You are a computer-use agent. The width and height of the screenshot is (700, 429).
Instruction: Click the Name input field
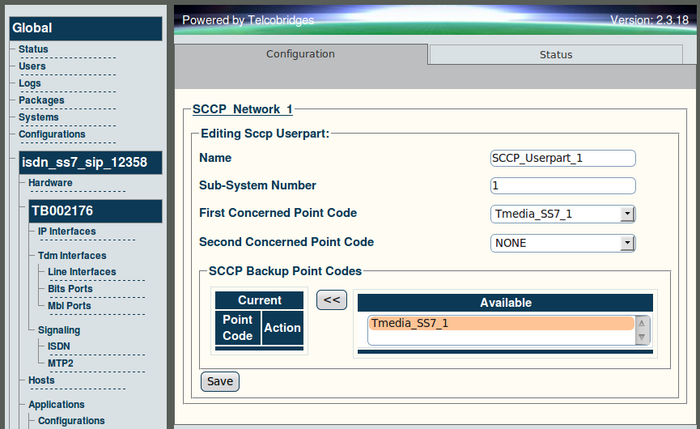pos(563,158)
